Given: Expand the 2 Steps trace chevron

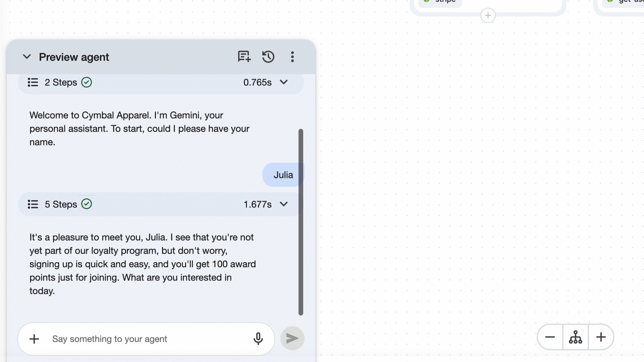Looking at the screenshot, I should pyautogui.click(x=284, y=82).
